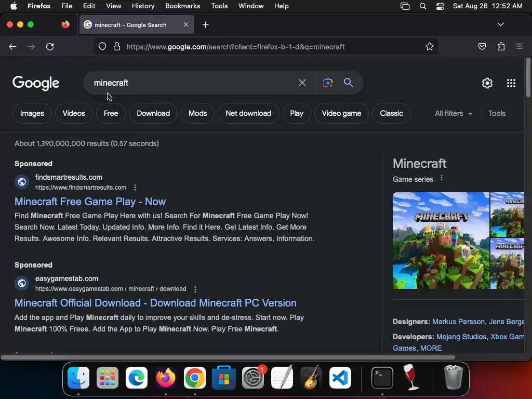Open easygamestab.com ad options menu
This screenshot has height=399, width=532.
click(x=195, y=289)
